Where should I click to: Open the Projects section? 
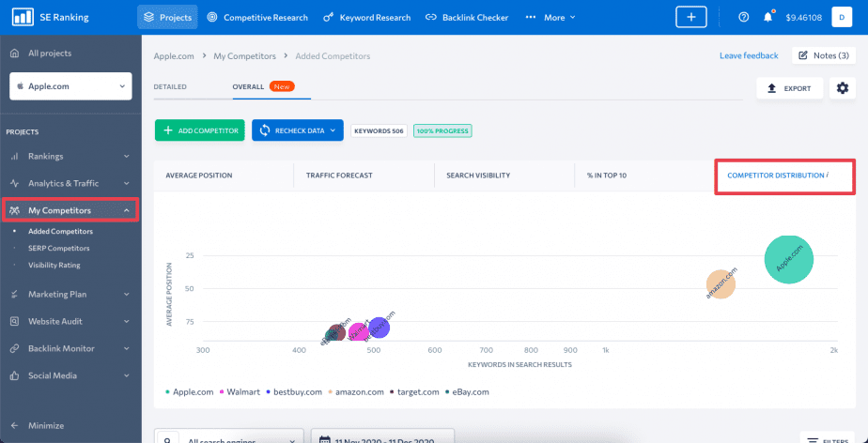[167, 17]
